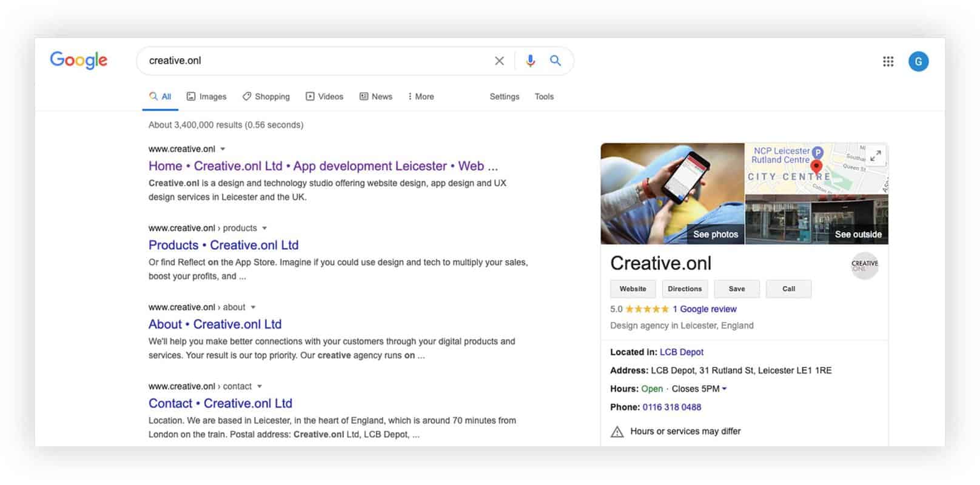Click the five-star rating

647,309
